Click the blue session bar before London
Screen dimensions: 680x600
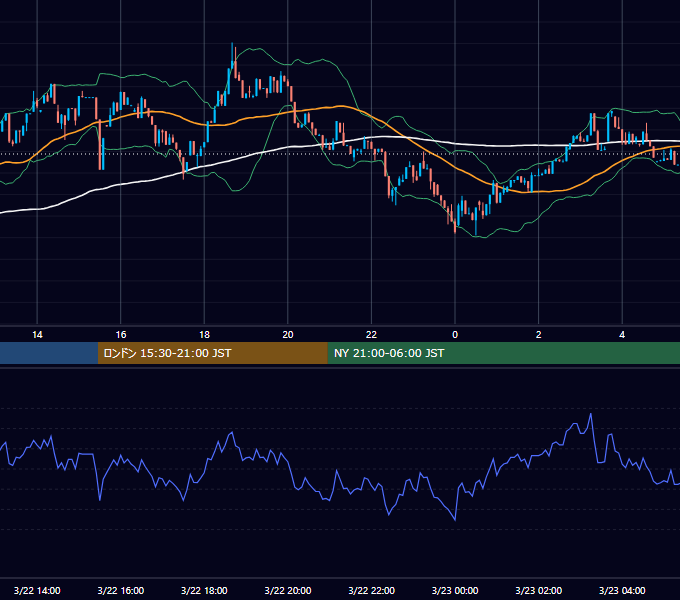tap(49, 353)
